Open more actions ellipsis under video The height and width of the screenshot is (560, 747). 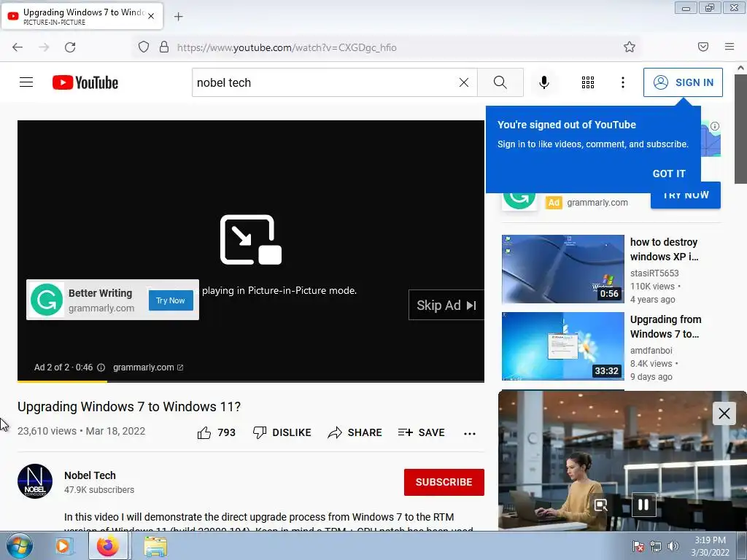click(470, 433)
